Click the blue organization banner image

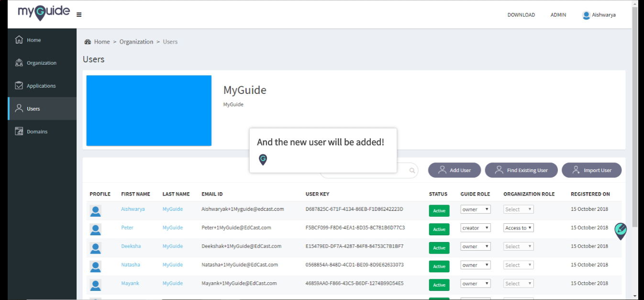(149, 110)
